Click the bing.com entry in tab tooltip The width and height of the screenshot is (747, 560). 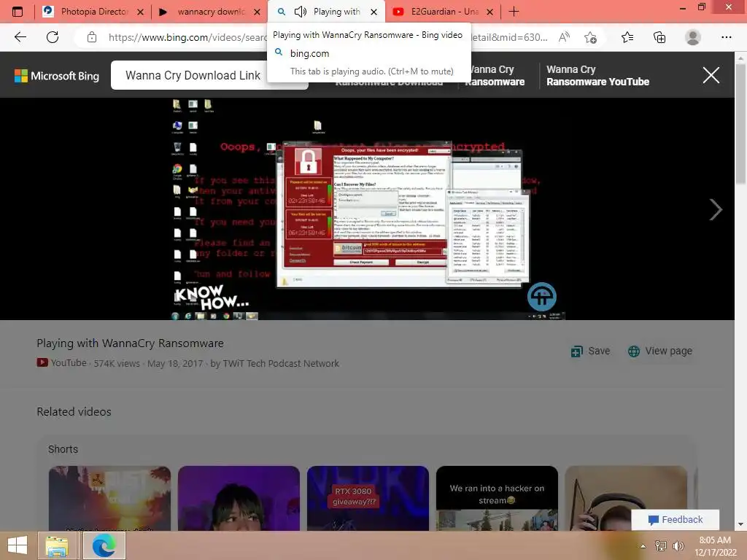[x=309, y=53]
